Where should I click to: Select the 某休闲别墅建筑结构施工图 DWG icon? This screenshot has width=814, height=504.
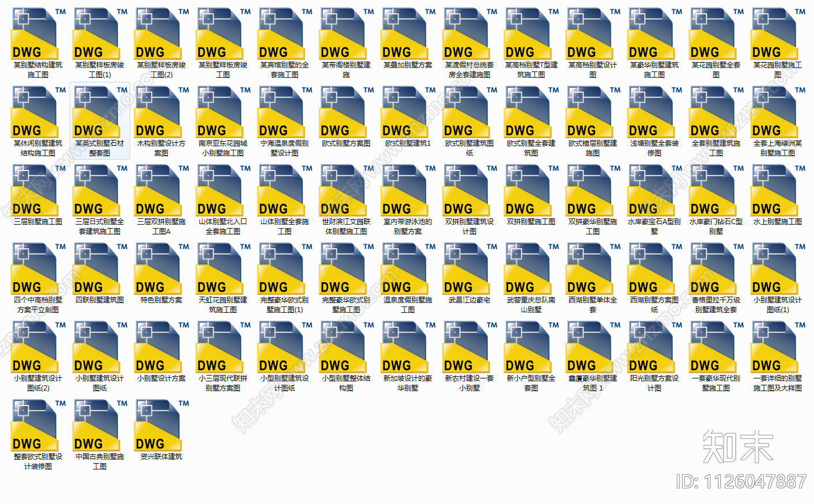(35, 112)
